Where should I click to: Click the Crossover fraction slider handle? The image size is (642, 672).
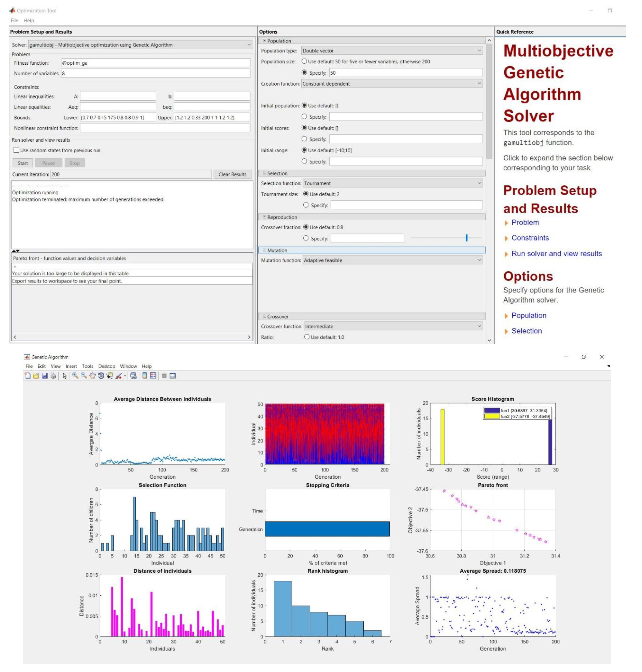(466, 238)
